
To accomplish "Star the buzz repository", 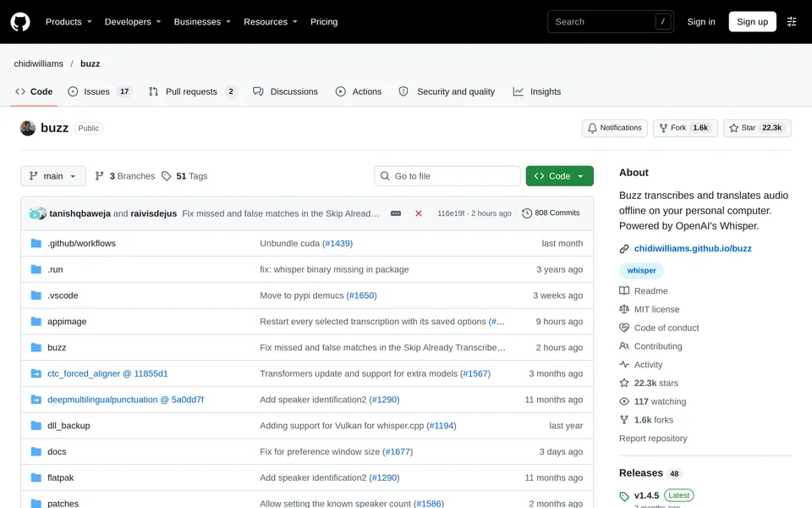I will 756,128.
